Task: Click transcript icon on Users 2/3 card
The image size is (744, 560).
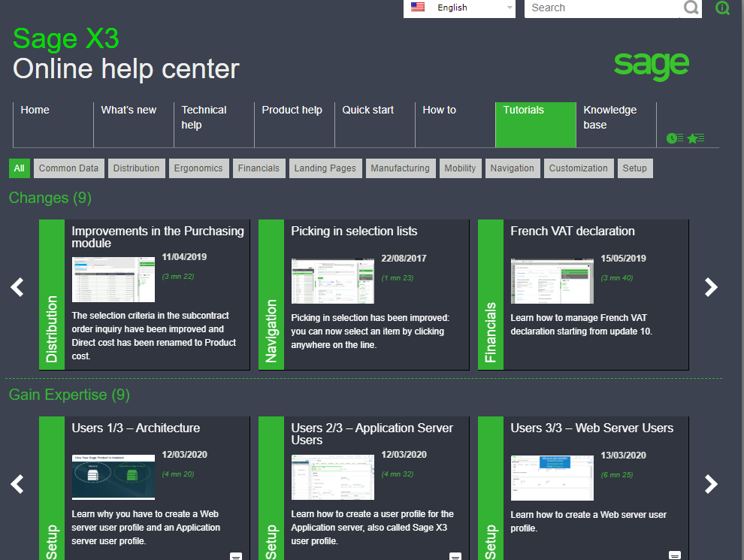Action: 455,556
